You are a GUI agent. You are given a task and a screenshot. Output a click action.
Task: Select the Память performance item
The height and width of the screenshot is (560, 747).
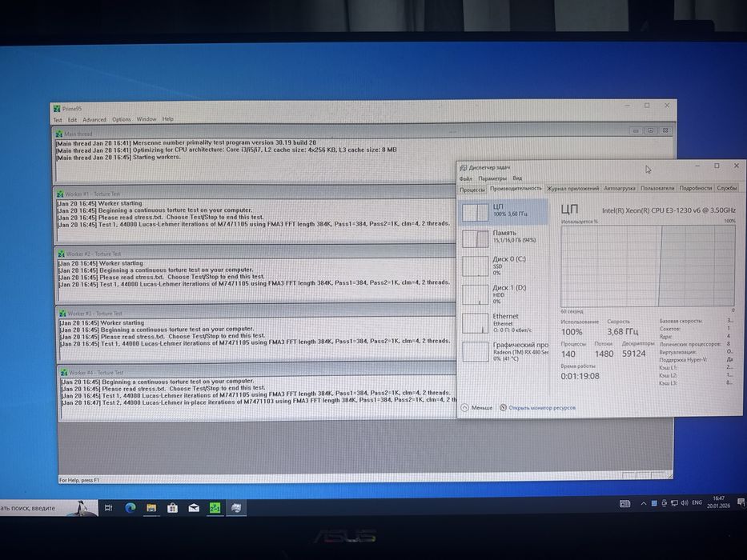click(504, 237)
